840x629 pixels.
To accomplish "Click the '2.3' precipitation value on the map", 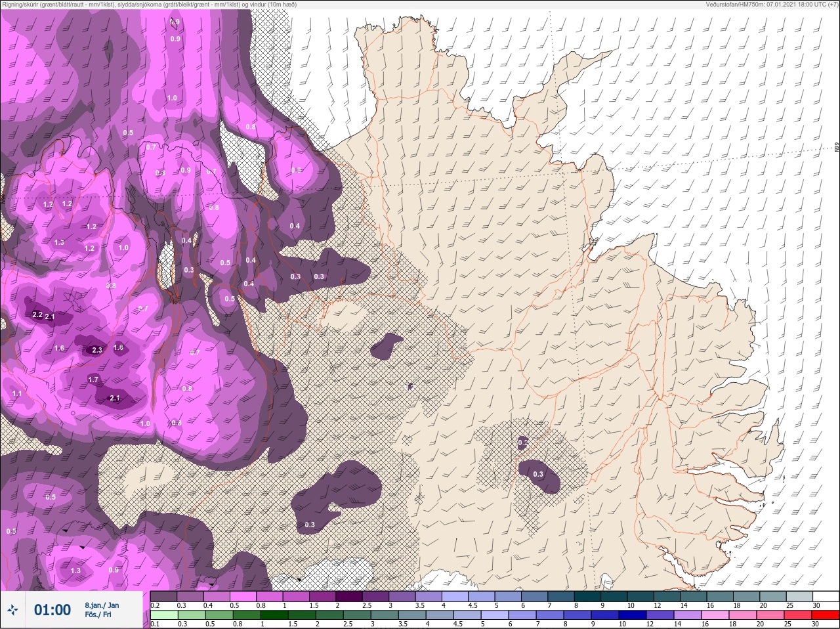I will tap(97, 350).
